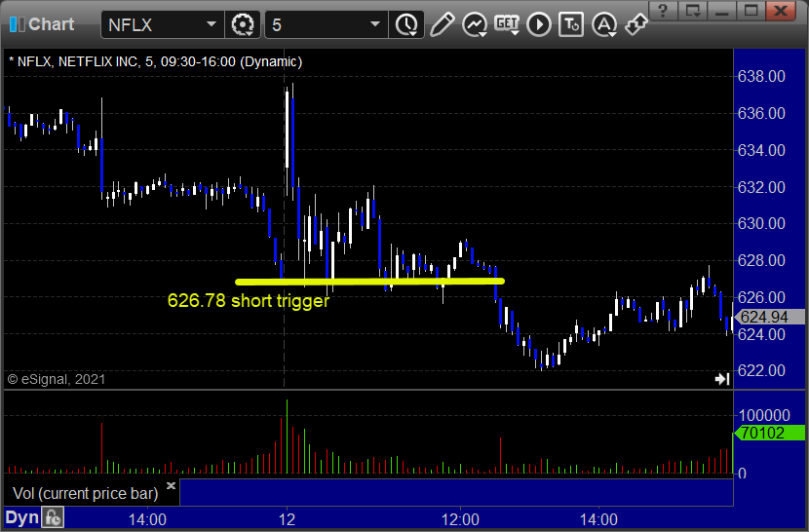
Task: Click the 638.00 price axis label
Action: pos(761,76)
